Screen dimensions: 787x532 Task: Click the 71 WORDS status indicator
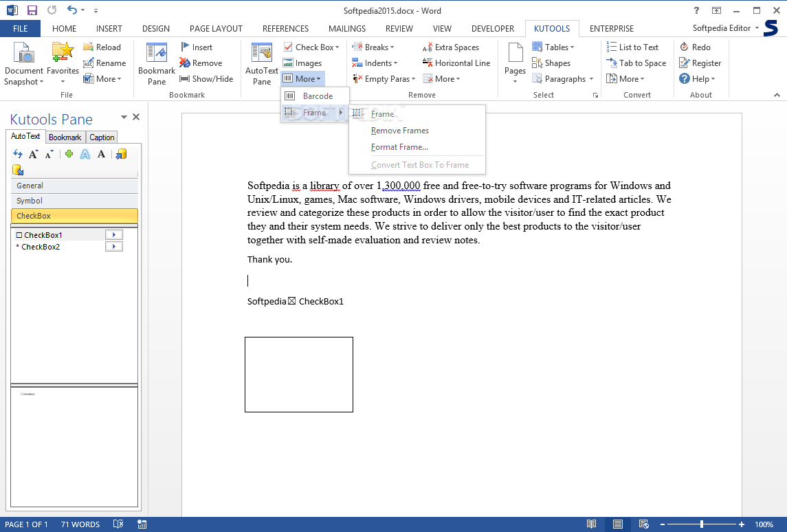tap(80, 524)
